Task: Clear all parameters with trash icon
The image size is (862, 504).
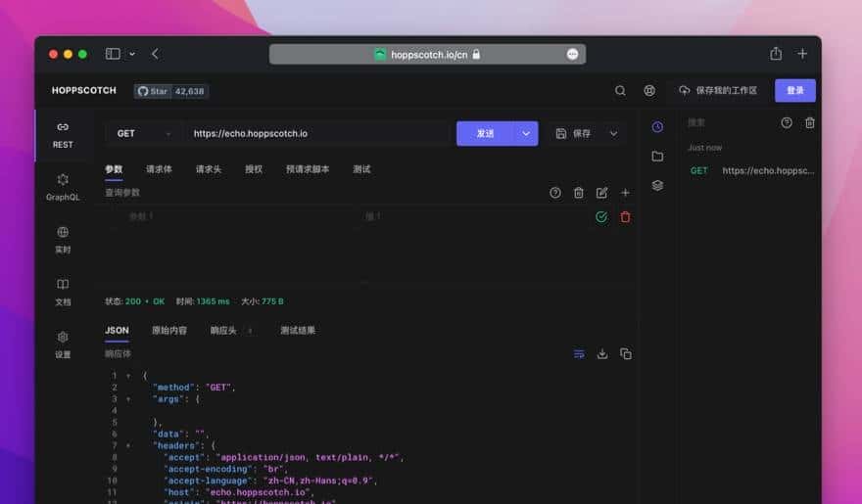Action: coord(578,193)
